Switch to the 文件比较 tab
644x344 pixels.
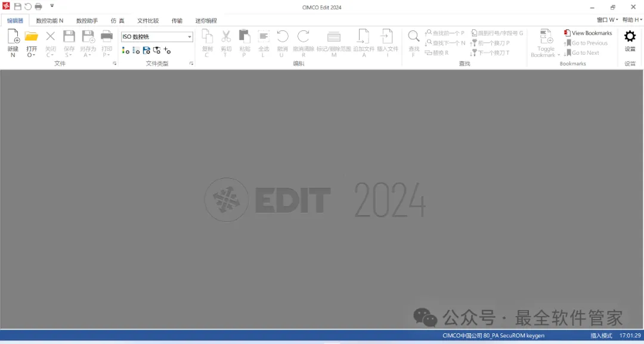(x=148, y=20)
